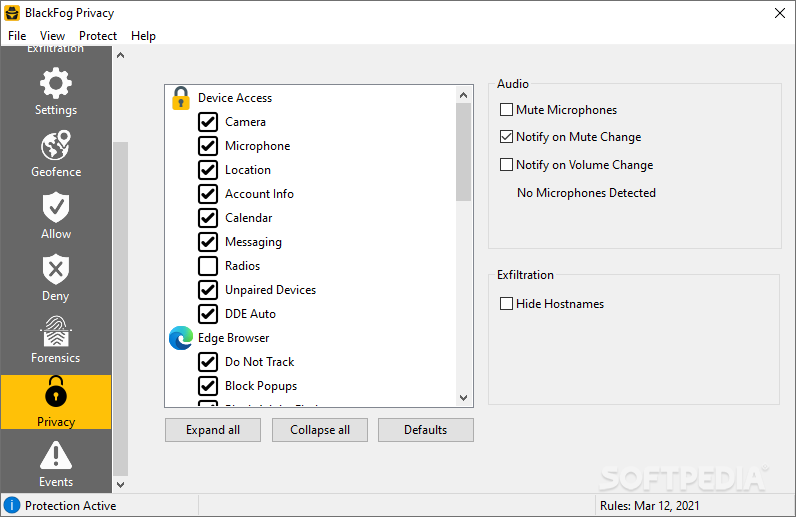Enable the Radios checkbox

tap(208, 266)
